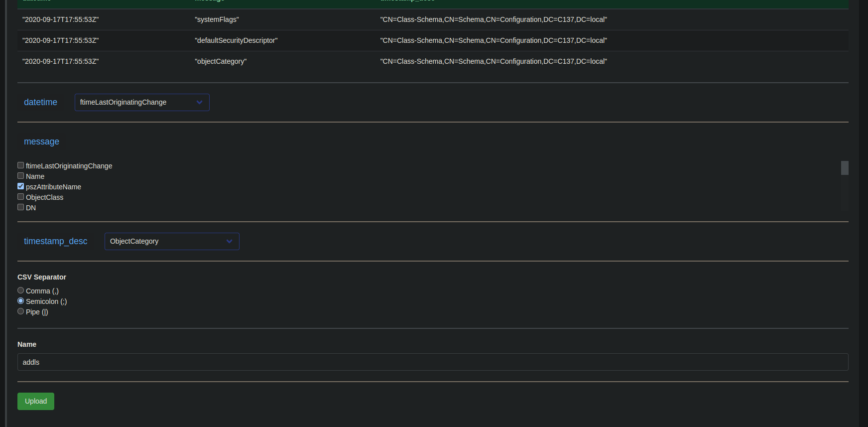Viewport: 868px width, 427px height.
Task: Select the "objectCategory" cell in the table
Action: click(x=221, y=61)
